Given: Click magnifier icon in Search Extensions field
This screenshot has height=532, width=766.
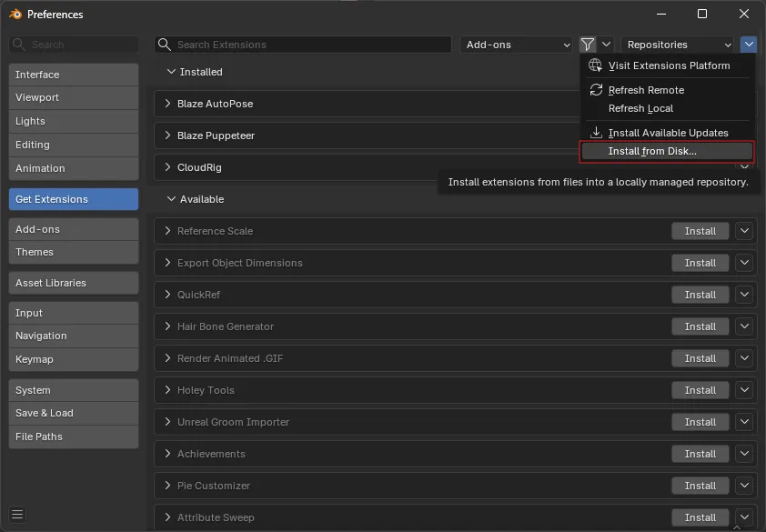Looking at the screenshot, I should click(165, 45).
